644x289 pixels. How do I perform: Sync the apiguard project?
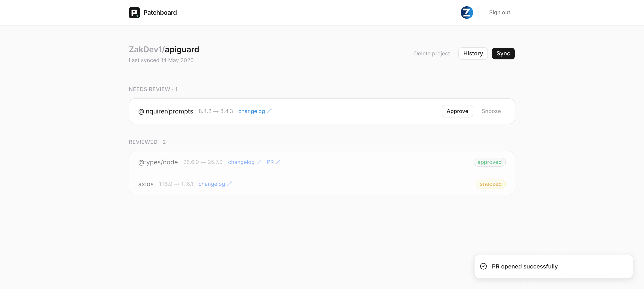click(x=503, y=53)
